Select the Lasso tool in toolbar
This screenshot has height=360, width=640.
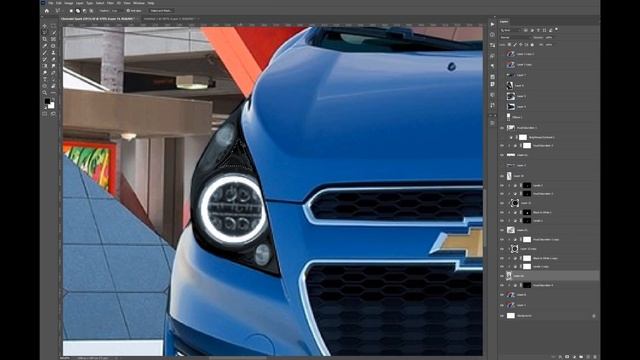pyautogui.click(x=44, y=32)
